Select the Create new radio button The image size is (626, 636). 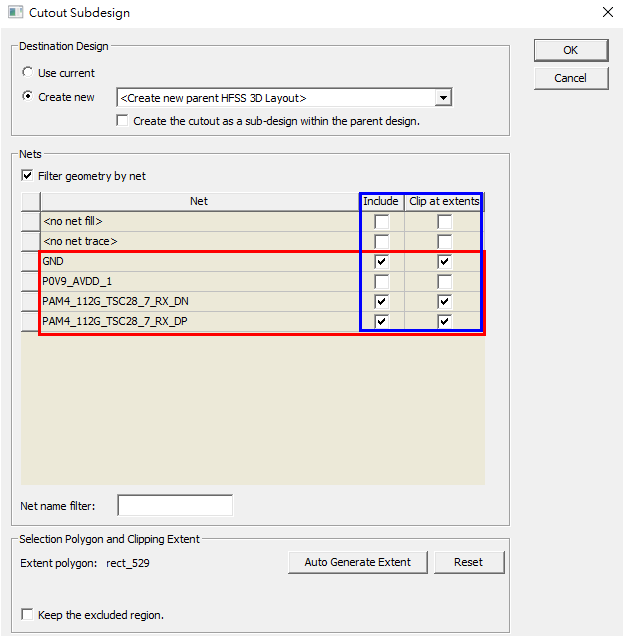pos(28,97)
